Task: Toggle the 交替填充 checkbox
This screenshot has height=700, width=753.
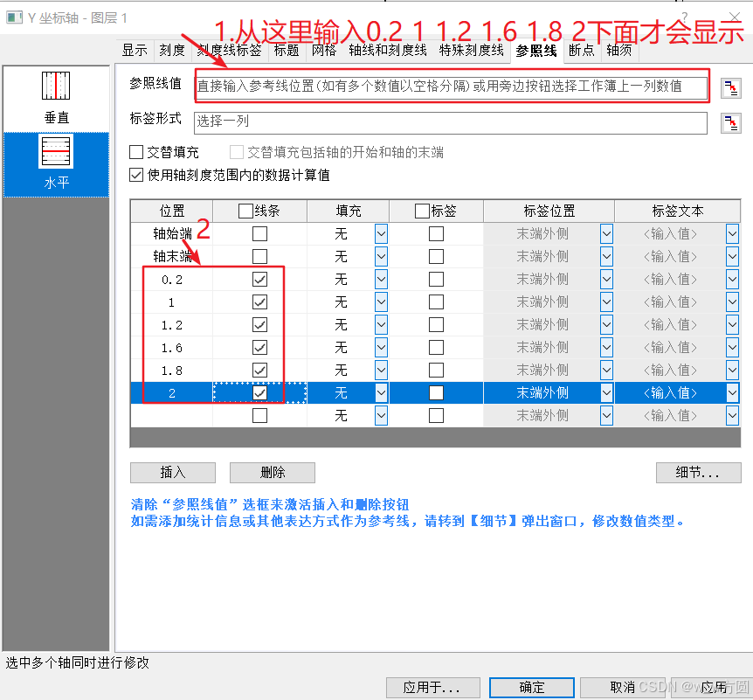Action: [136, 152]
